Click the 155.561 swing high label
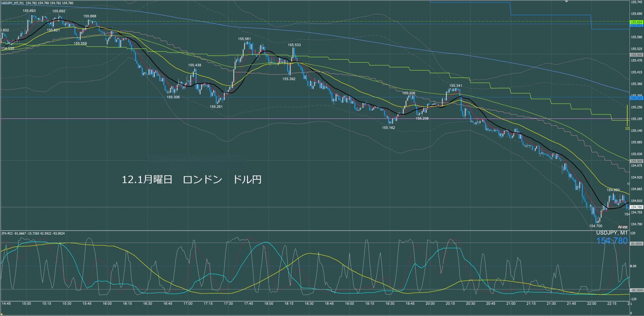 click(x=244, y=39)
